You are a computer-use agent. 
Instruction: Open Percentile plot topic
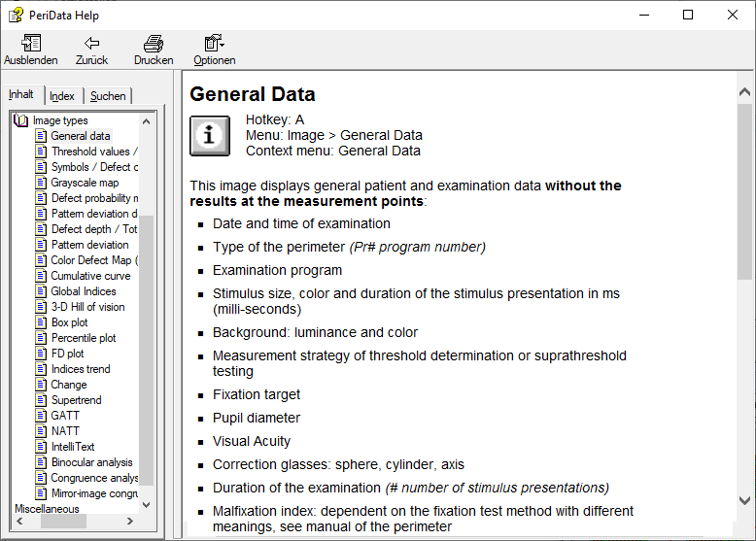(84, 338)
